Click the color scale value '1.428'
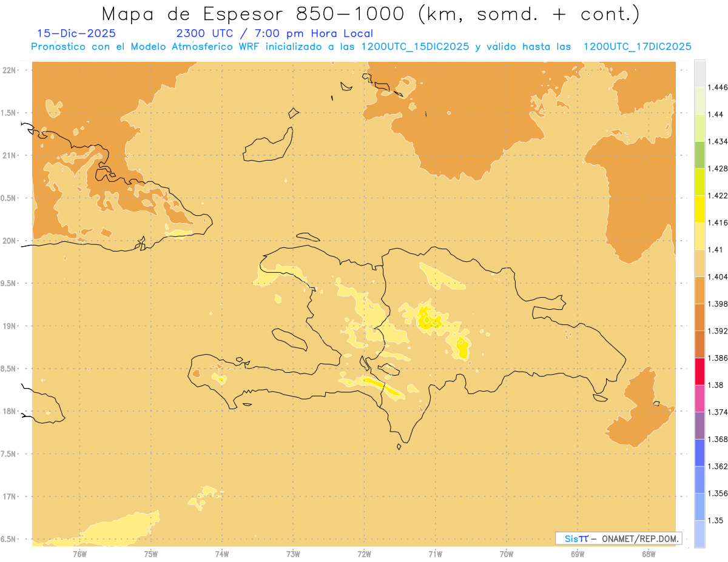The width and height of the screenshot is (728, 562). tap(718, 169)
